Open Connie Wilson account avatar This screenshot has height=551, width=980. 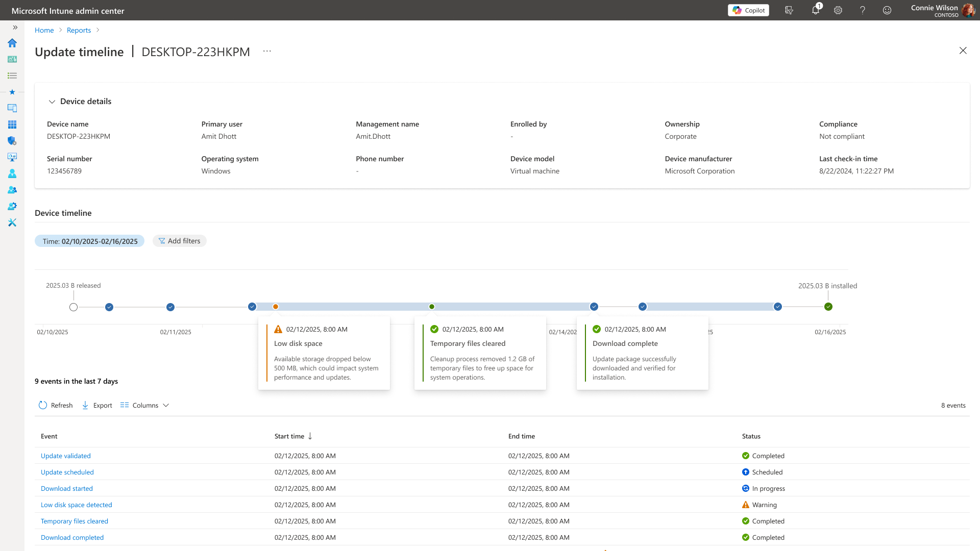point(968,10)
